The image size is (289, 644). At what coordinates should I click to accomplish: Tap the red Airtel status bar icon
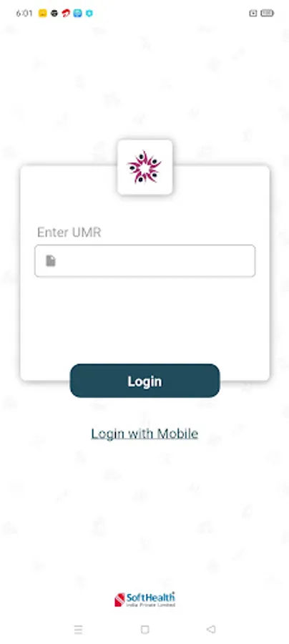click(x=66, y=13)
